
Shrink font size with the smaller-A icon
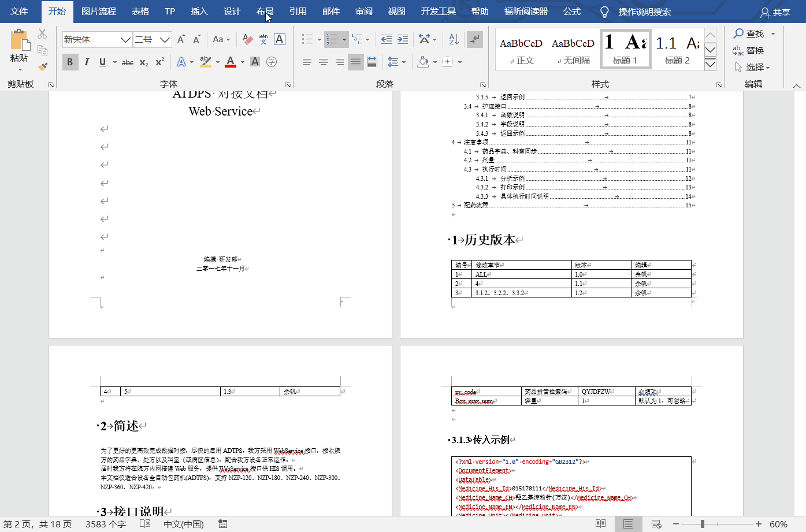tap(196, 39)
